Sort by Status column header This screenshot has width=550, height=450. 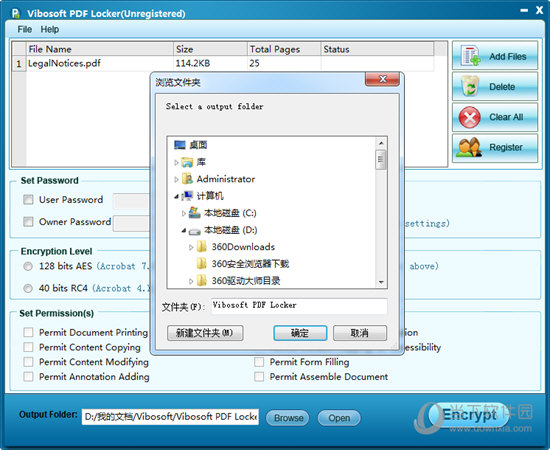(x=377, y=49)
